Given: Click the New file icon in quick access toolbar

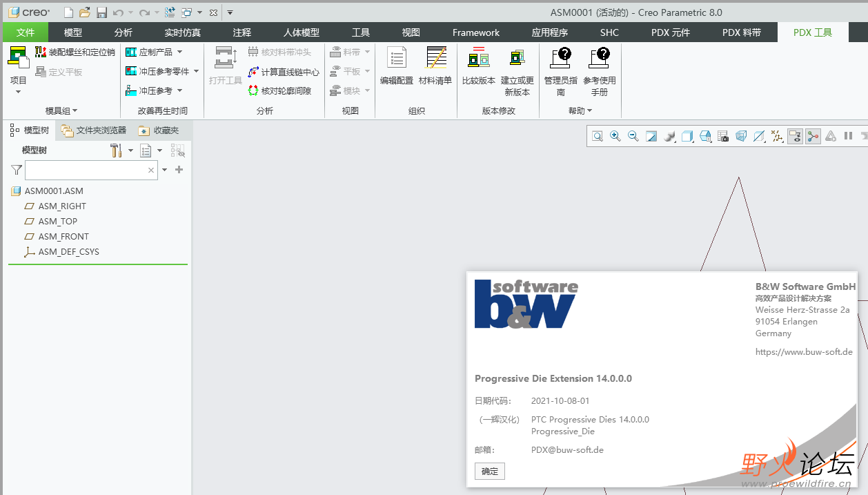Looking at the screenshot, I should (68, 12).
